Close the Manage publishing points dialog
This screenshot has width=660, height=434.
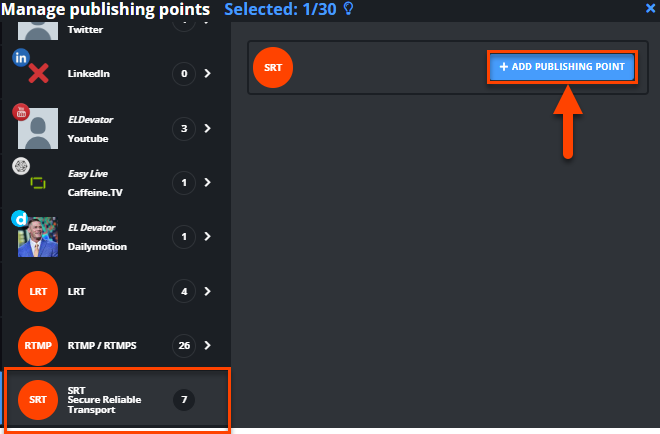pyautogui.click(x=650, y=8)
